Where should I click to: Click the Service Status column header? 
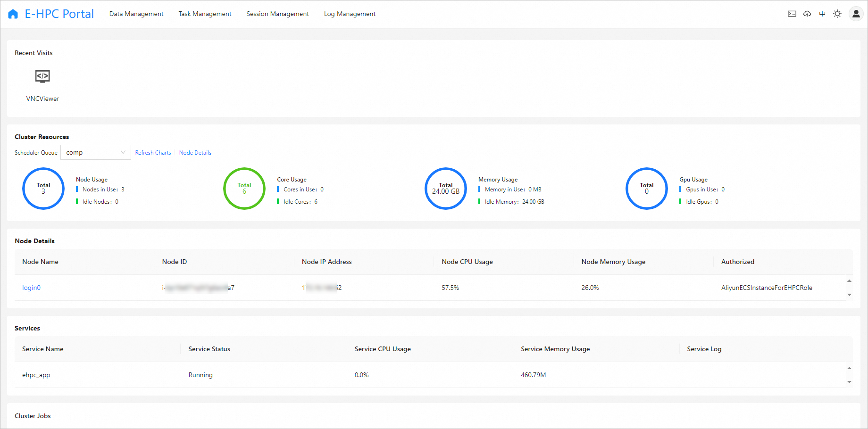pos(209,349)
